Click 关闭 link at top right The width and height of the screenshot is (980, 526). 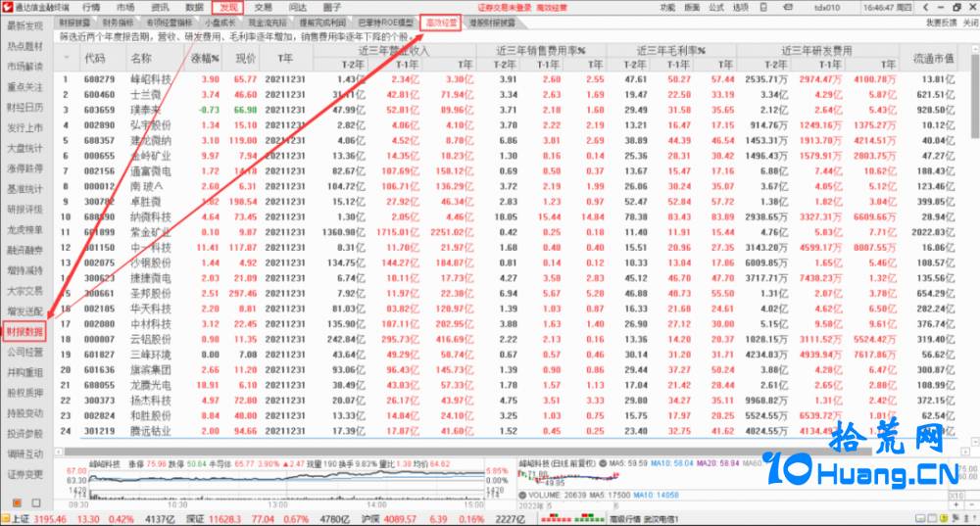970,24
